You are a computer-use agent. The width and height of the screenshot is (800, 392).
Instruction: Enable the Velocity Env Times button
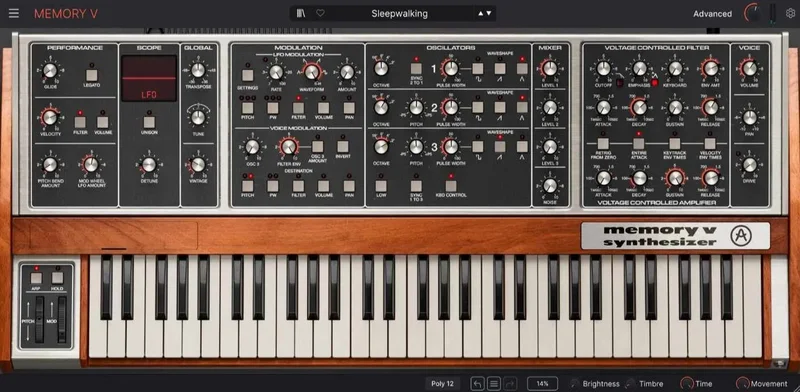point(710,144)
